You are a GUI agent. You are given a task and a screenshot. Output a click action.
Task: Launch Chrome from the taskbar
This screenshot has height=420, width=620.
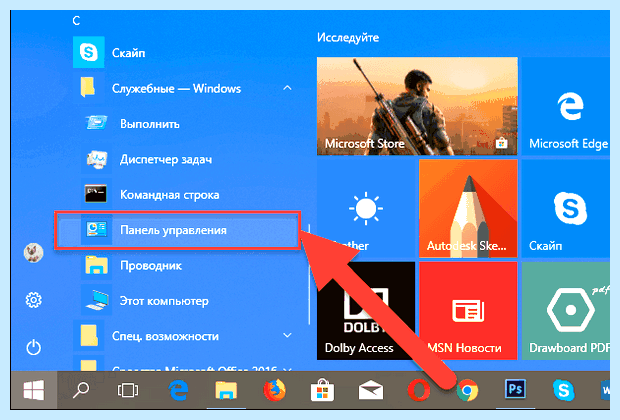tap(467, 391)
